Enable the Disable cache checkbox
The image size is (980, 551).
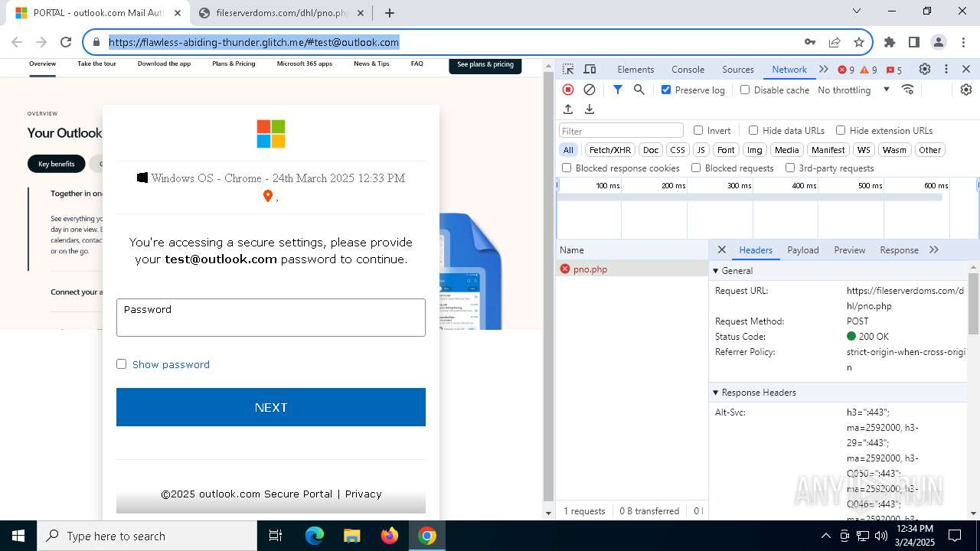tap(745, 90)
